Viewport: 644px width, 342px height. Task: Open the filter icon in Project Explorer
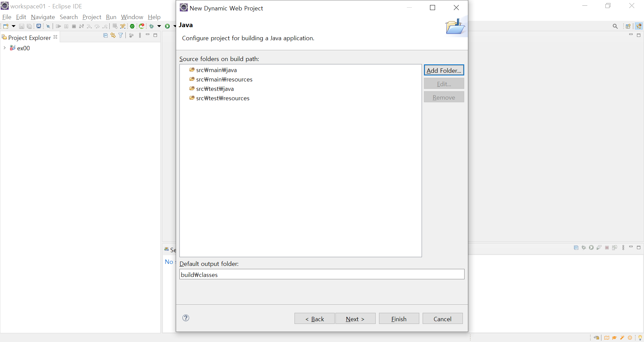[x=121, y=35]
